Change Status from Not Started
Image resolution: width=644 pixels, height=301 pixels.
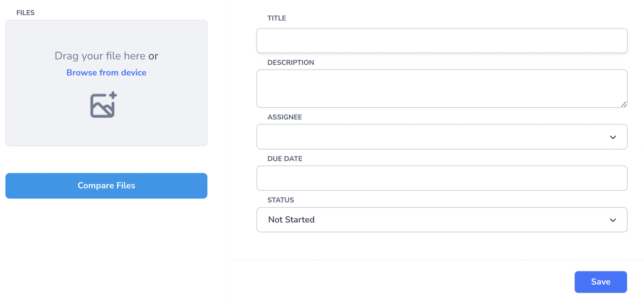tap(442, 219)
